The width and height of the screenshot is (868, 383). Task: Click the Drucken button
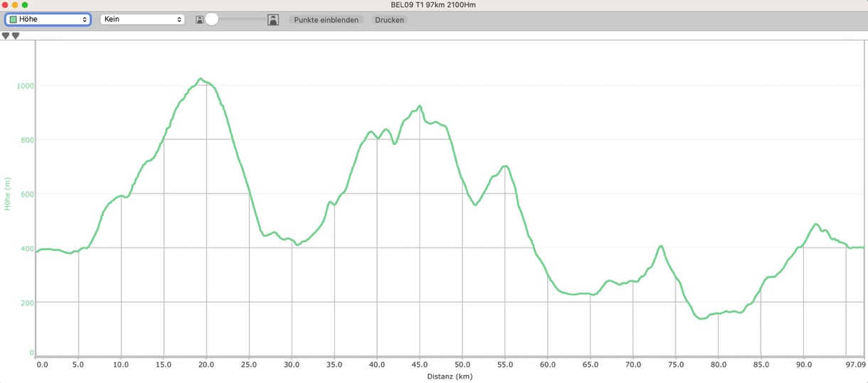(x=389, y=20)
